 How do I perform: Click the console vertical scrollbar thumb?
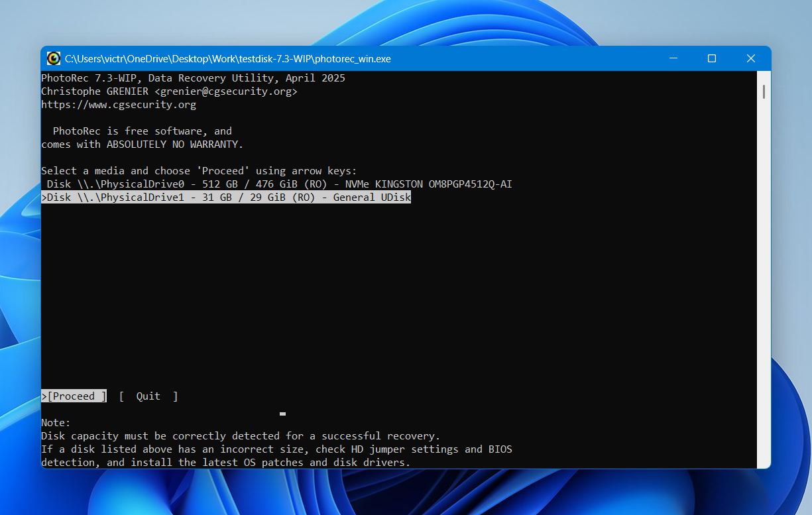pos(764,91)
